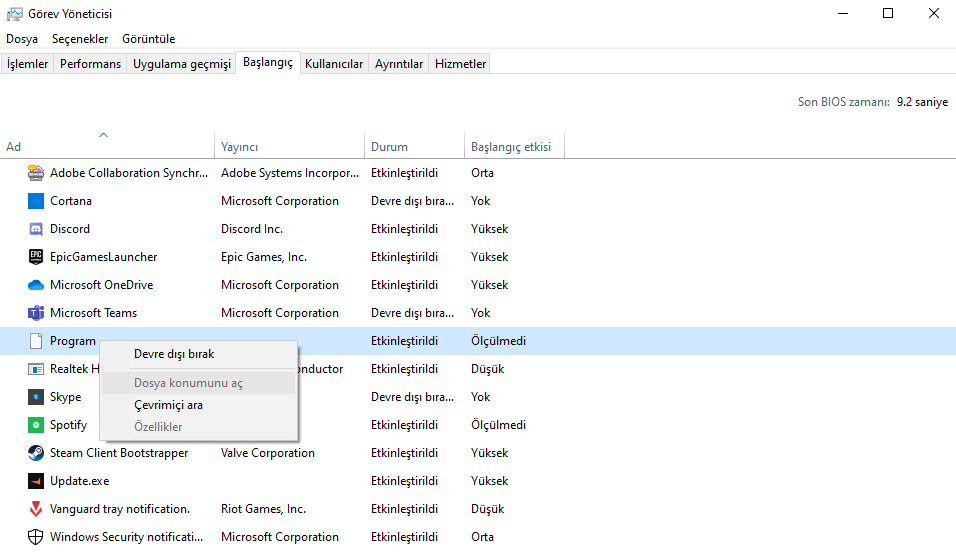Sort by Başlangıç etkisi column header
The image size is (956, 556).
510,147
